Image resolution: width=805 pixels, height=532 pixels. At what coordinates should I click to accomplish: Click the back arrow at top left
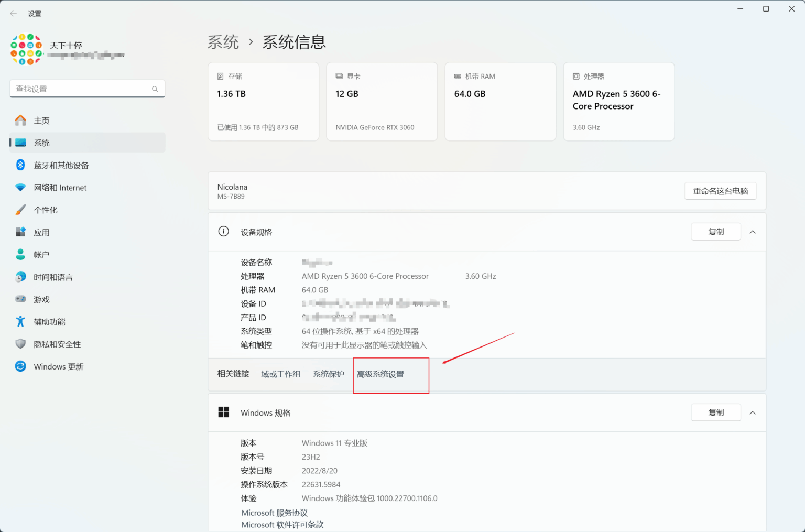[13, 13]
